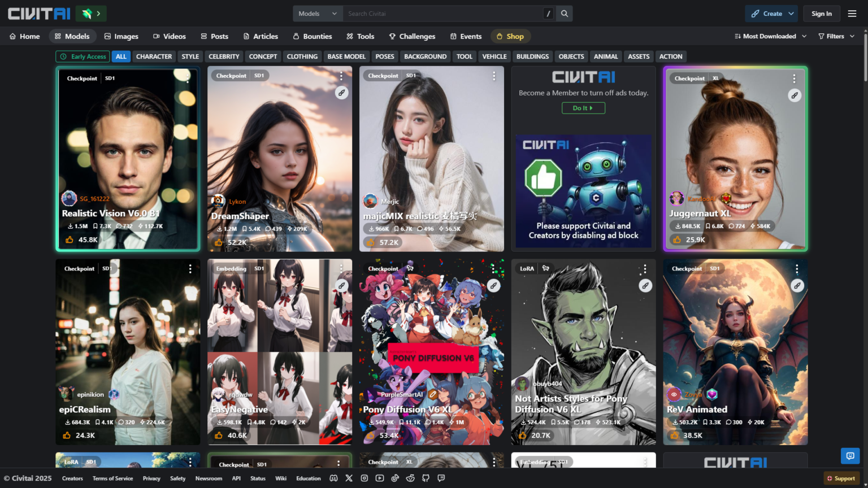Click the Sign In button

coord(821,14)
